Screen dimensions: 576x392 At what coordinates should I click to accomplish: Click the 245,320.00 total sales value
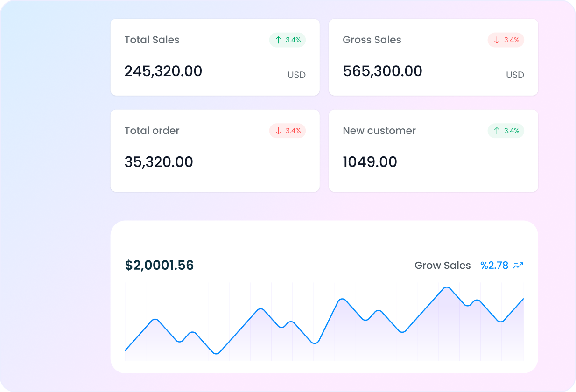pos(163,71)
